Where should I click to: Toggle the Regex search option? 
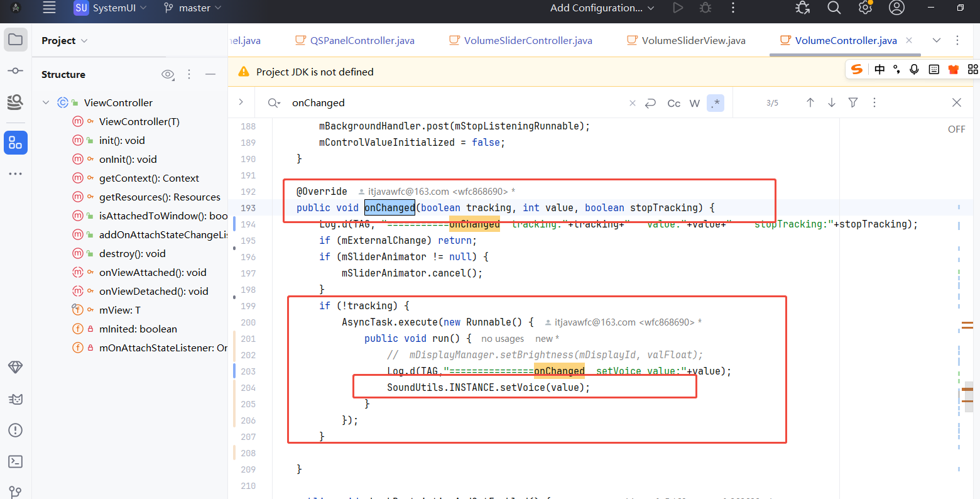[x=716, y=103]
